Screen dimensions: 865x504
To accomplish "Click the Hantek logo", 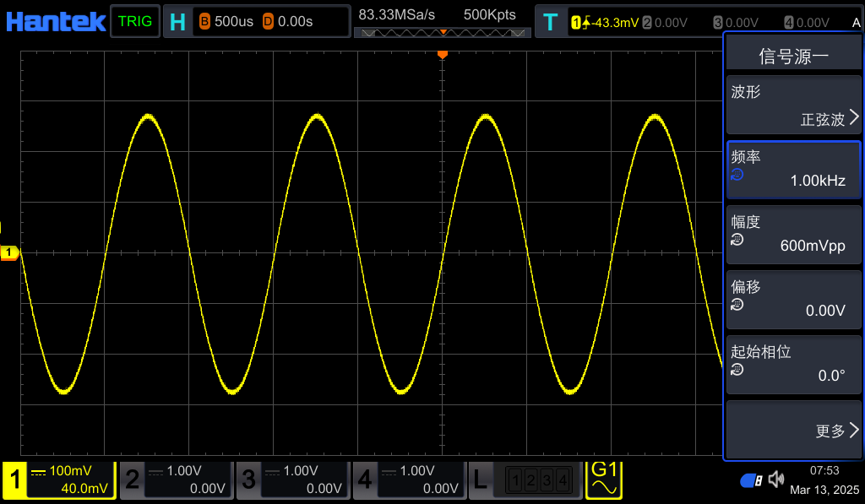I will [x=55, y=21].
